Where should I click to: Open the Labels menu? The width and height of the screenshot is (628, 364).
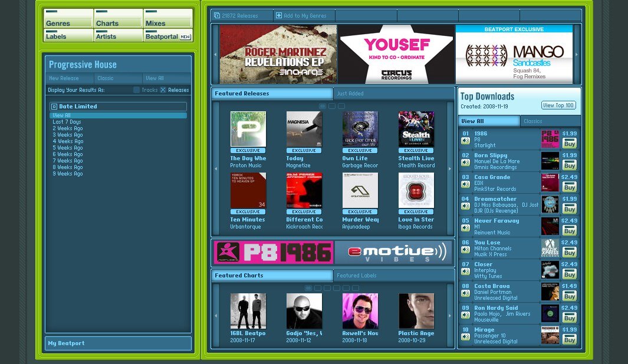point(68,35)
